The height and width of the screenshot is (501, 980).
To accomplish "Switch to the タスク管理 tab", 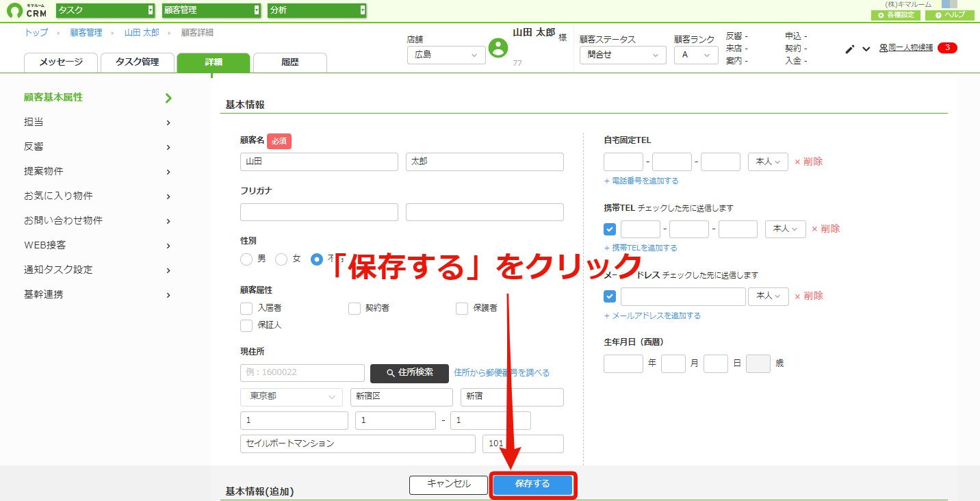I will [137, 62].
